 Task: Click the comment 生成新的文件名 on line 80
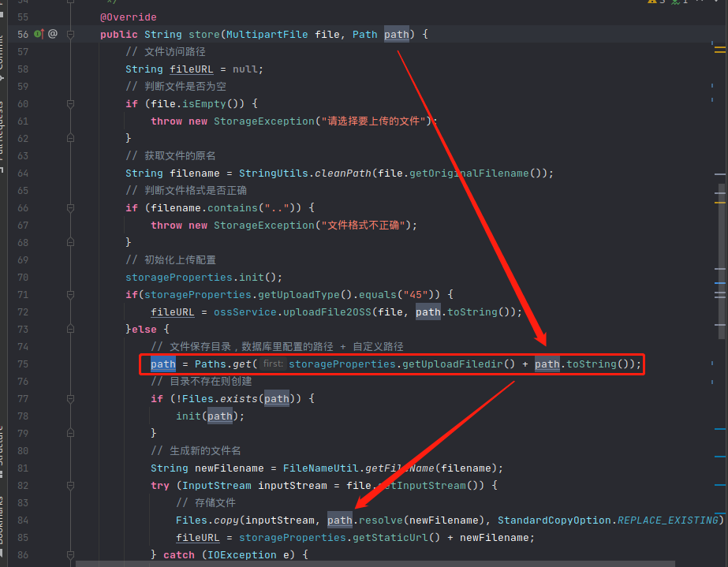pyautogui.click(x=205, y=451)
